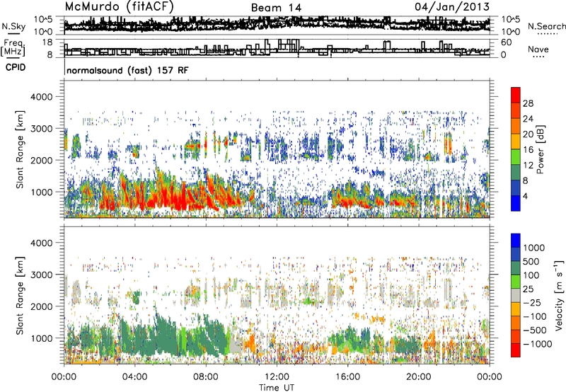Click the "normalsound (fast) 157 RF" text
566x392 pixels.
point(127,70)
